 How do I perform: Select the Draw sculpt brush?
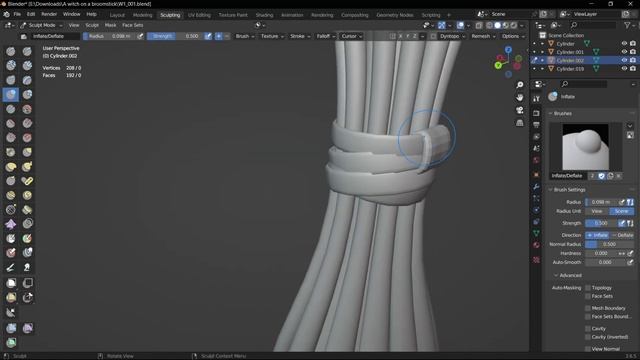pos(11,51)
